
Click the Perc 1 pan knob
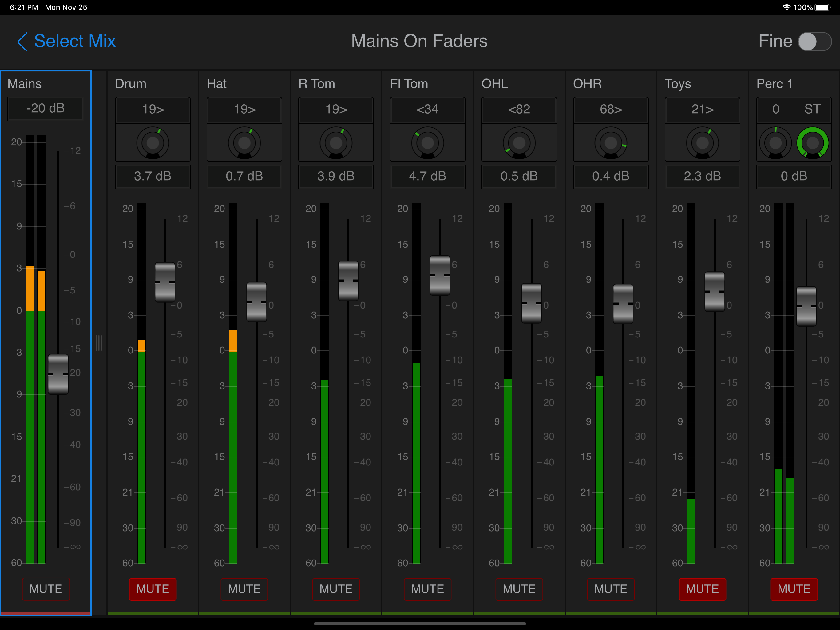pyautogui.click(x=775, y=143)
